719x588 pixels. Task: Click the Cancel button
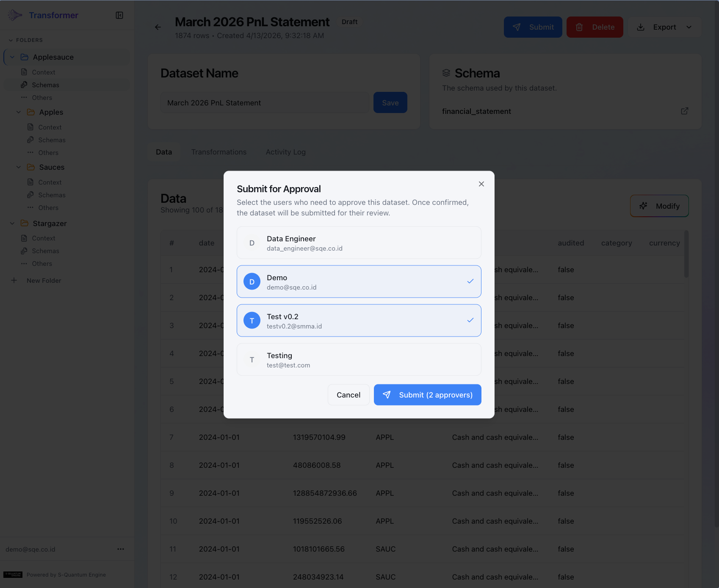click(348, 395)
